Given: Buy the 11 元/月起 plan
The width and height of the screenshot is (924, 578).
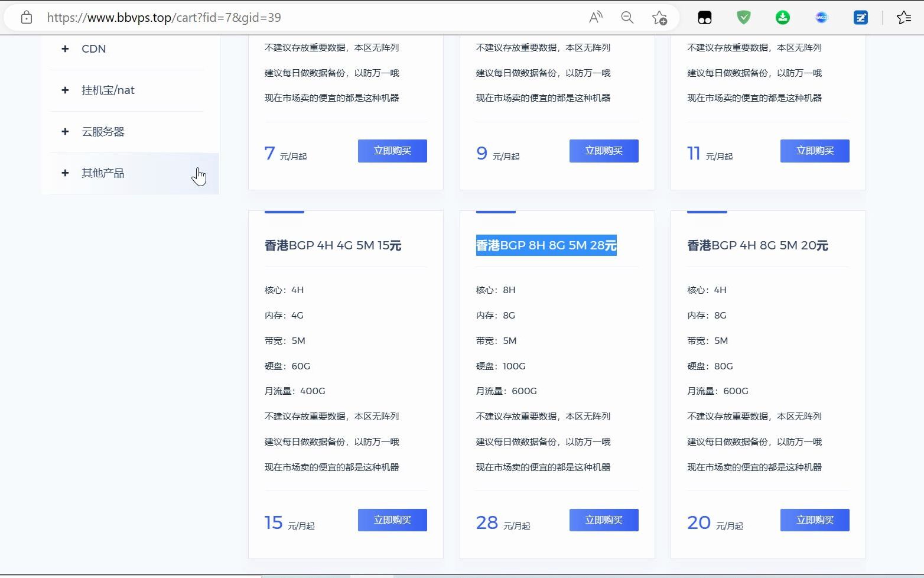Looking at the screenshot, I should (x=815, y=151).
